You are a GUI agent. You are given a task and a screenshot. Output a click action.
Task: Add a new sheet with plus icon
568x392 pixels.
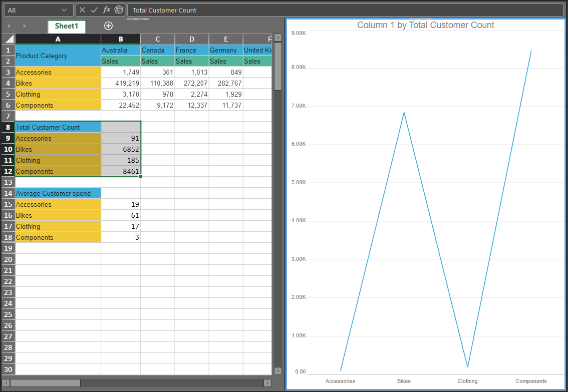point(108,26)
